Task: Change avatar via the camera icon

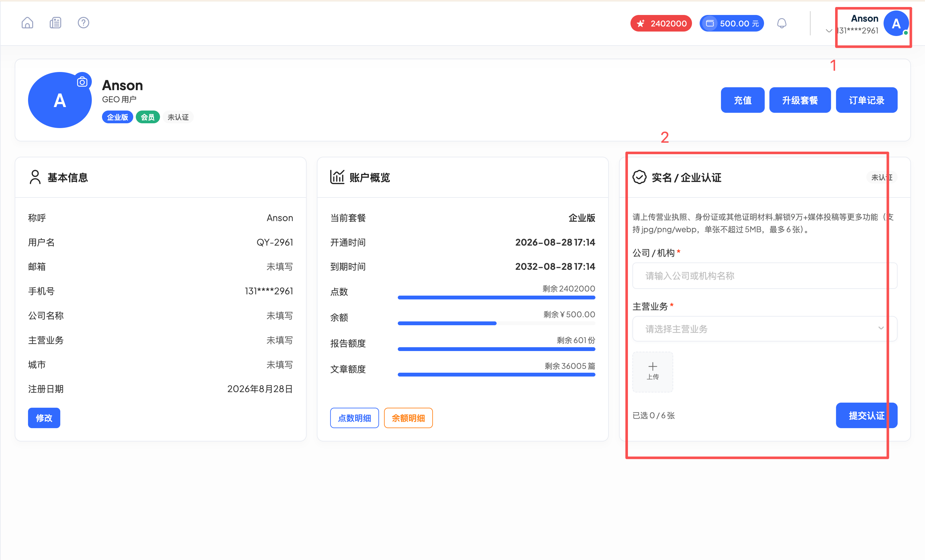Action: 82,82
